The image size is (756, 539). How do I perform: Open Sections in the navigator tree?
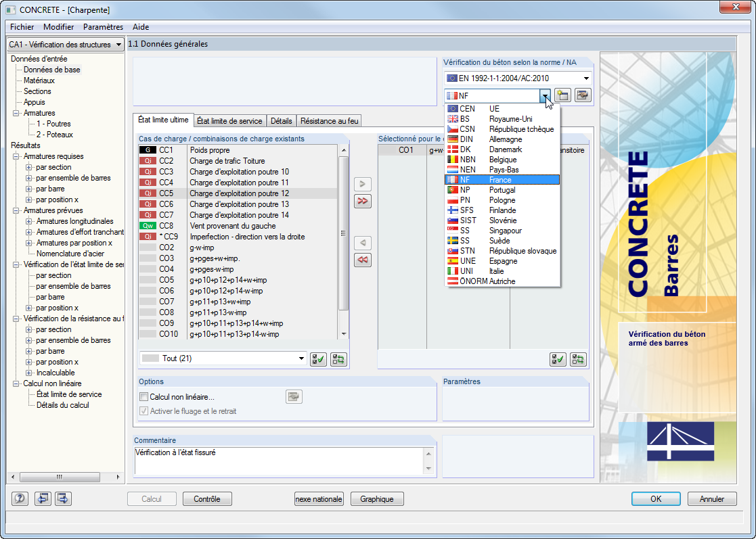37,91
